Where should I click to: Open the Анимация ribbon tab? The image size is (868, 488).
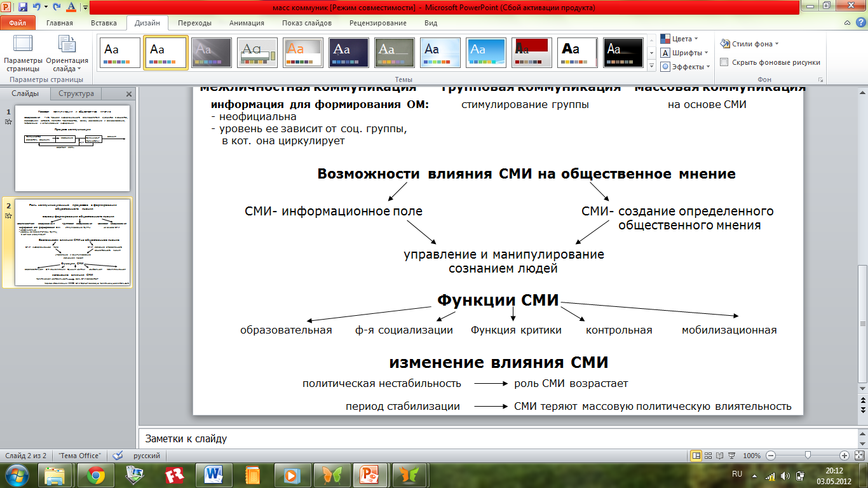click(248, 23)
